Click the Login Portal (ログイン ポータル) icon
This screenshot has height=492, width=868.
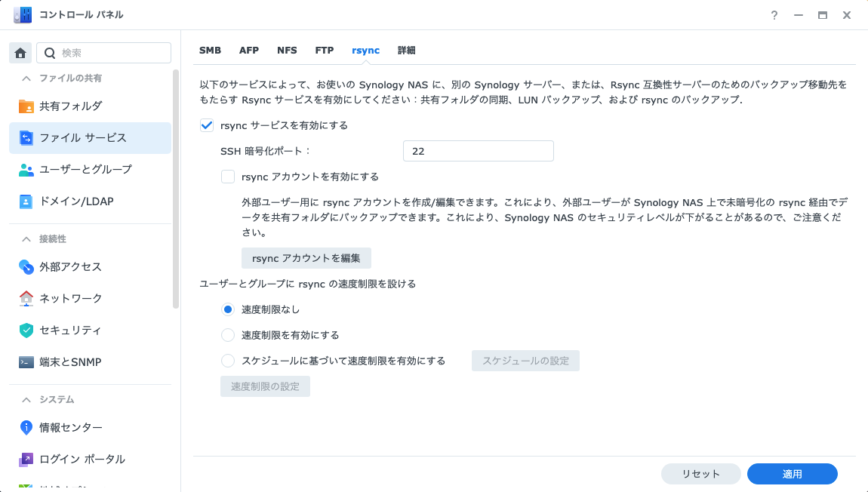tap(26, 460)
